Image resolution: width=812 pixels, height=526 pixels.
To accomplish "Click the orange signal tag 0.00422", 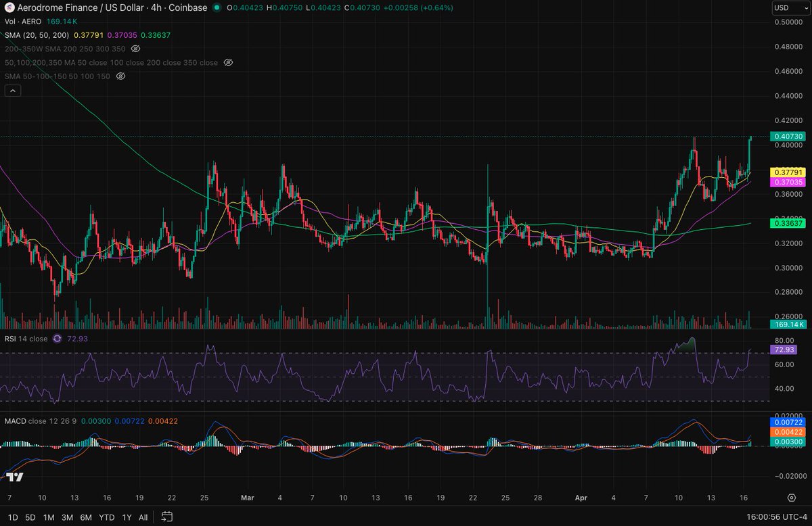I will [788, 431].
